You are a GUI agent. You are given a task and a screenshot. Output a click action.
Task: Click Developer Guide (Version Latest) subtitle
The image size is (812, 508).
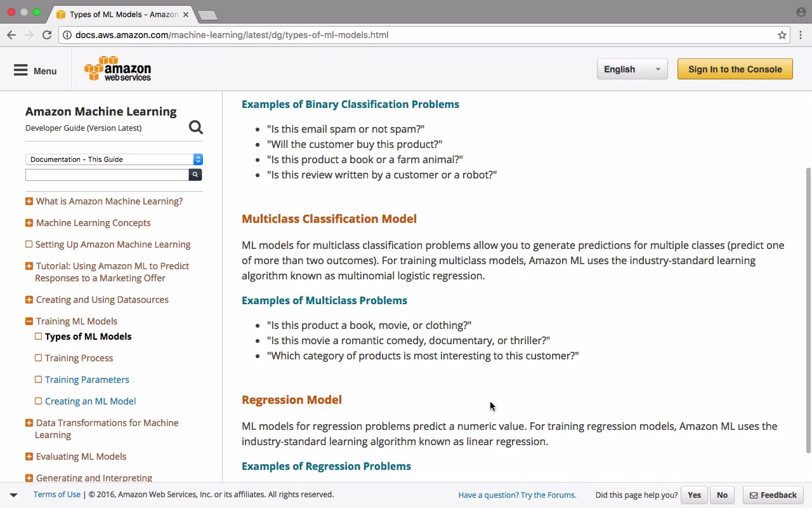(x=83, y=128)
